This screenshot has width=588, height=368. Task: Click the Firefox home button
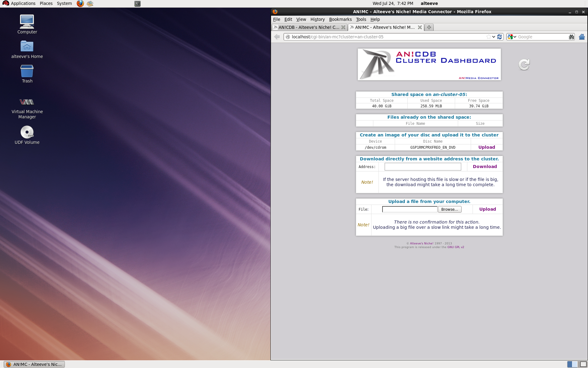(x=582, y=37)
